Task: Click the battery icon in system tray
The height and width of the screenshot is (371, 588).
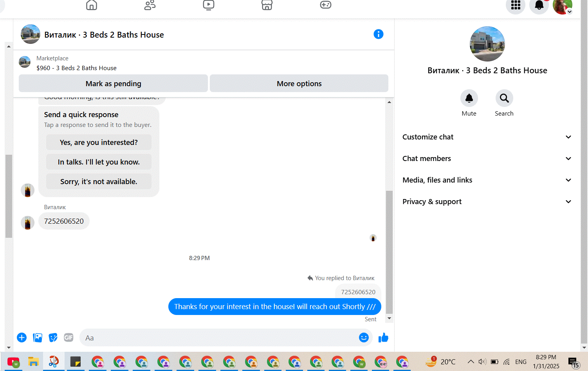Action: click(x=494, y=362)
